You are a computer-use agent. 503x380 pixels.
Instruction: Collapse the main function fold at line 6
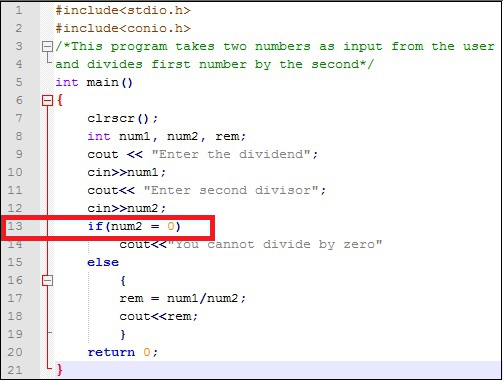pyautogui.click(x=48, y=100)
